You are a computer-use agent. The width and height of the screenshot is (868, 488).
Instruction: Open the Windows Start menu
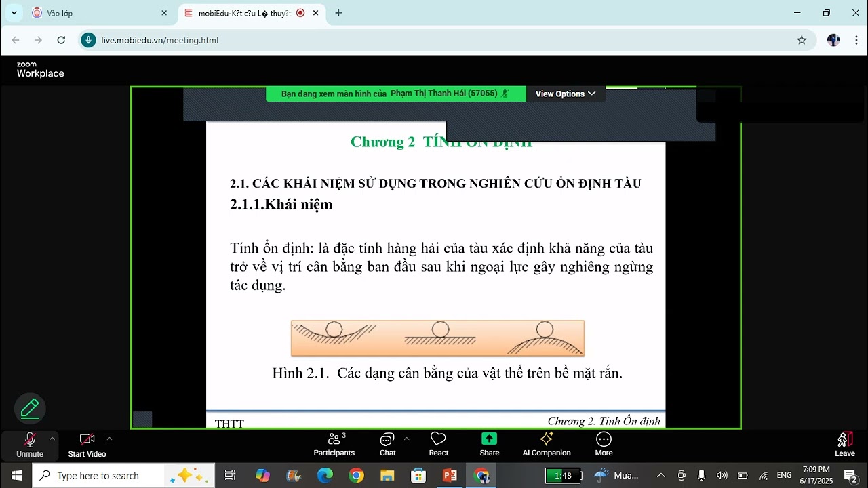tap(16, 475)
